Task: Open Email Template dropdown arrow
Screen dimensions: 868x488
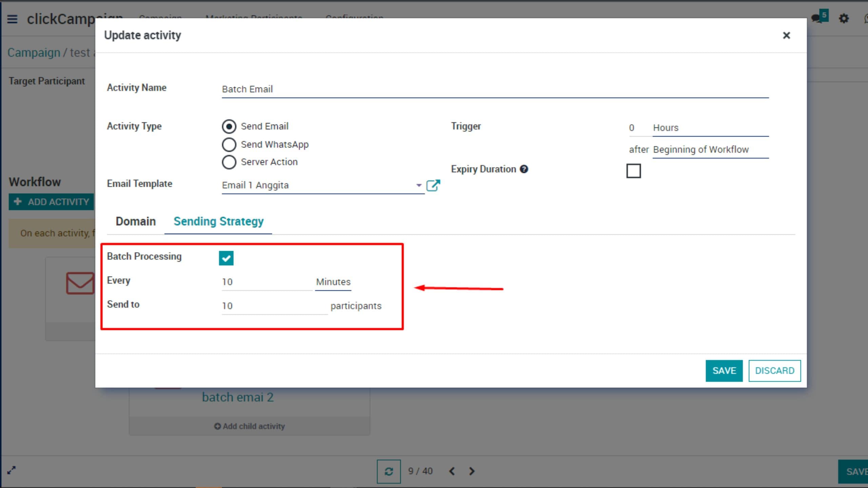Action: 419,185
